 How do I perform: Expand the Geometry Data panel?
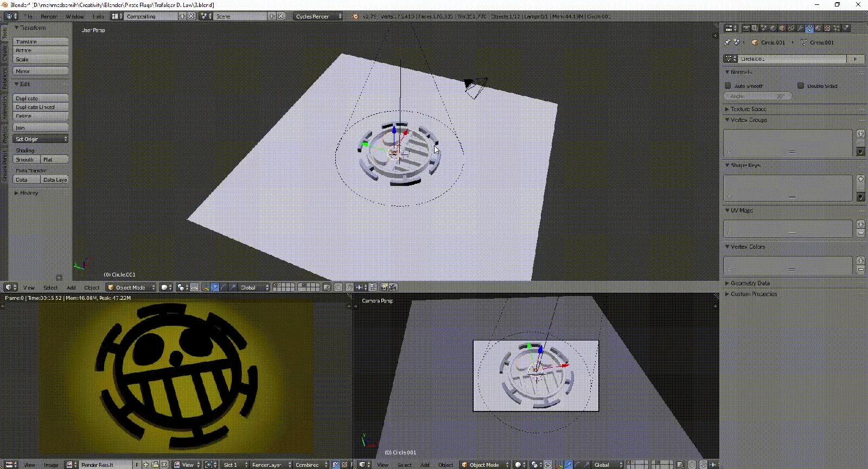750,283
